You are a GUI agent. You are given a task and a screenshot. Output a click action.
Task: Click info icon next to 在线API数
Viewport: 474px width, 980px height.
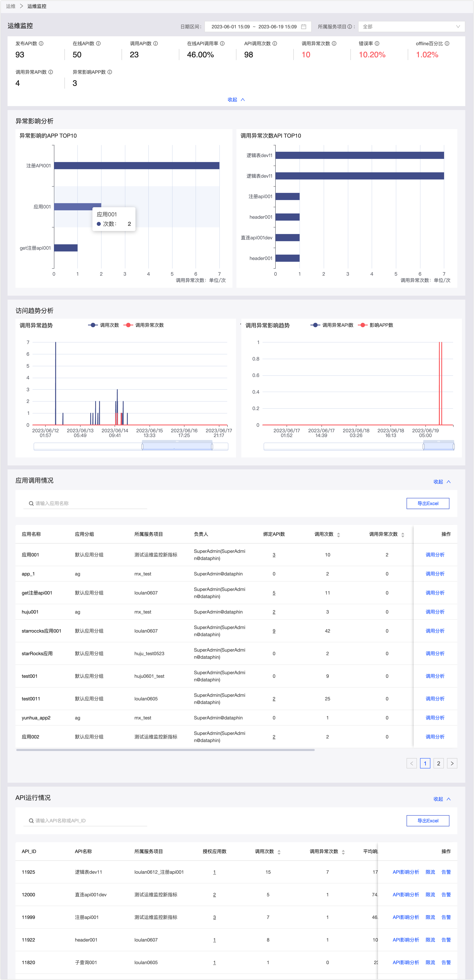coord(98,43)
